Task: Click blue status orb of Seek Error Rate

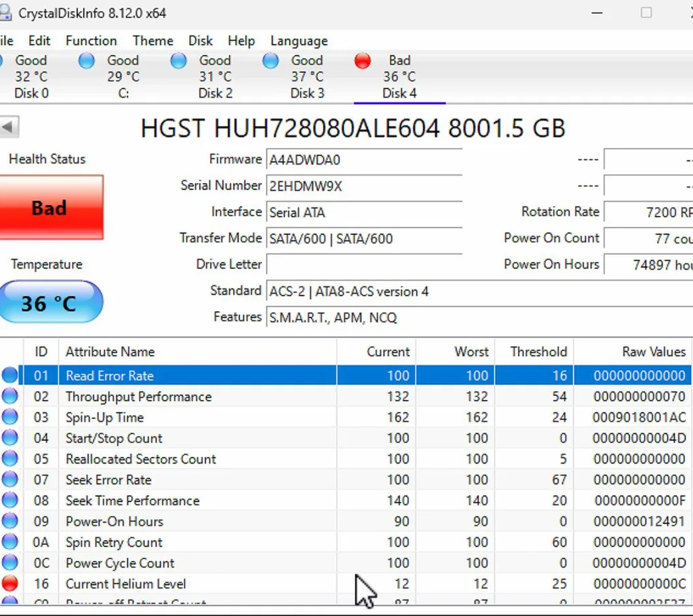Action: [10, 479]
